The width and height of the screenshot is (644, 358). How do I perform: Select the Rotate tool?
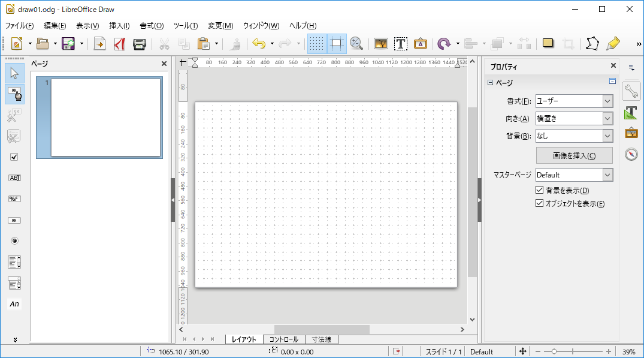tap(444, 44)
